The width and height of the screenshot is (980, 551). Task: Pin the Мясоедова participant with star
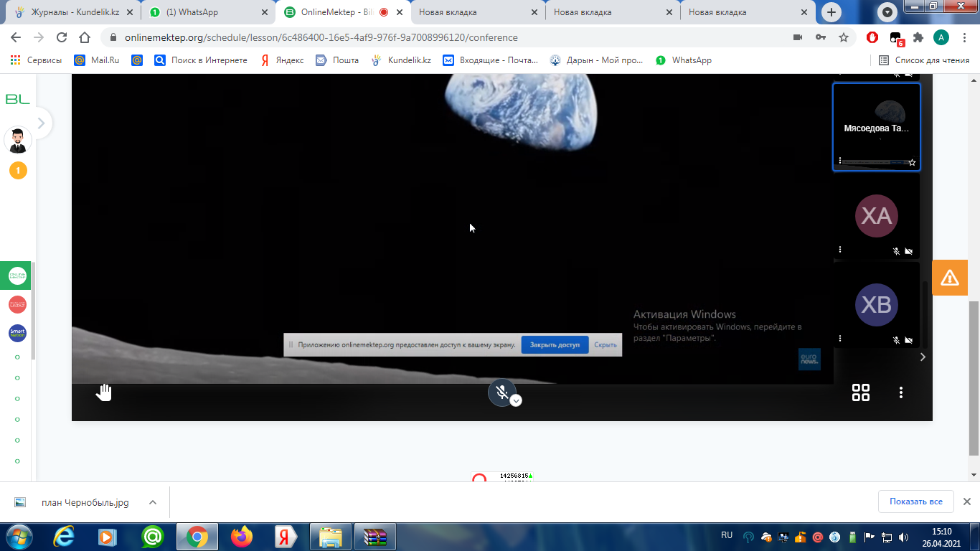pyautogui.click(x=912, y=163)
